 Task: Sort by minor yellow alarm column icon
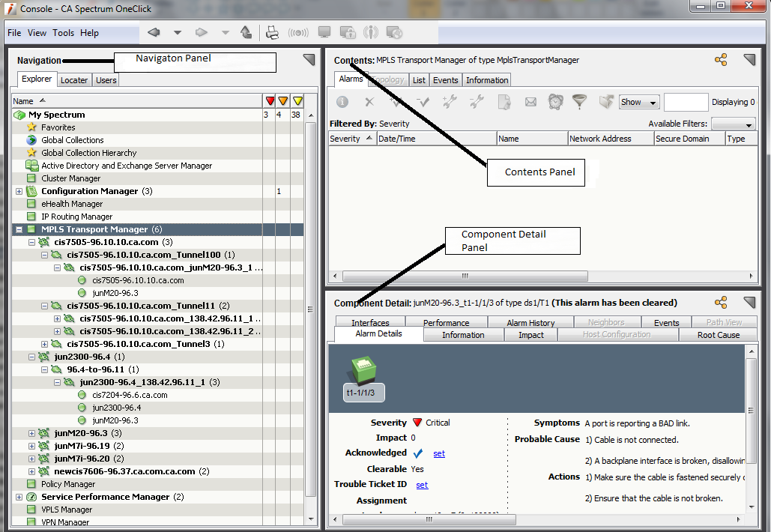click(297, 101)
